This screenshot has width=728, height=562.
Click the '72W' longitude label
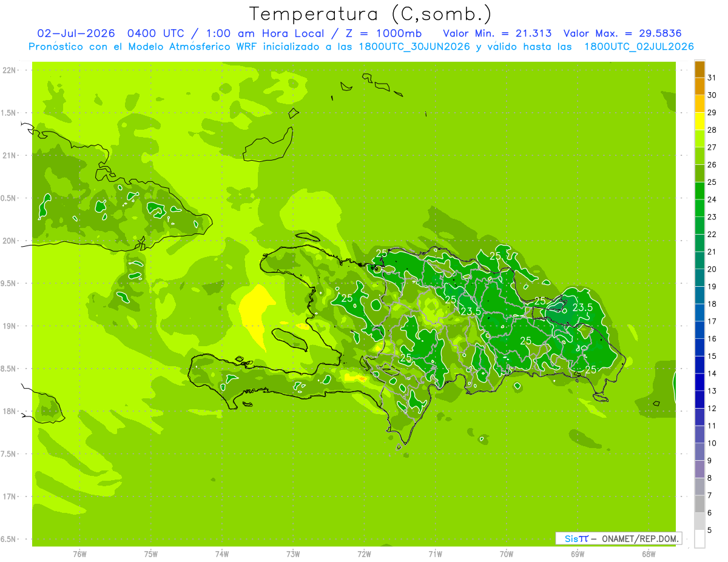364,554
